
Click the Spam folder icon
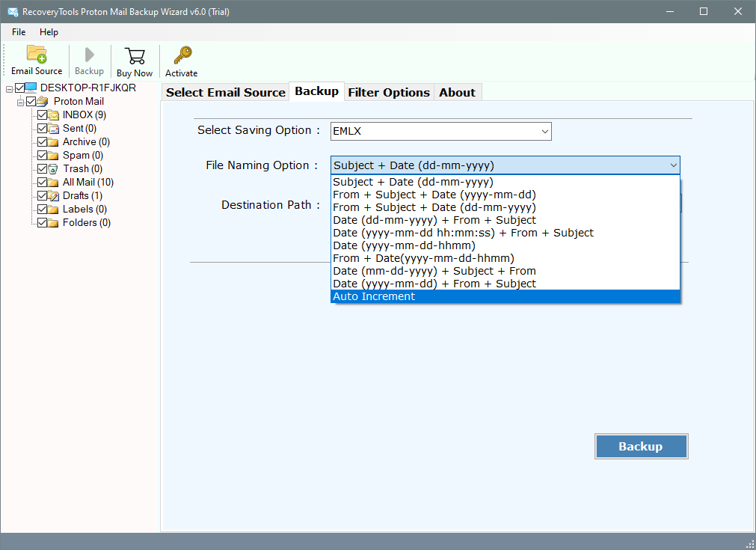[x=54, y=156]
